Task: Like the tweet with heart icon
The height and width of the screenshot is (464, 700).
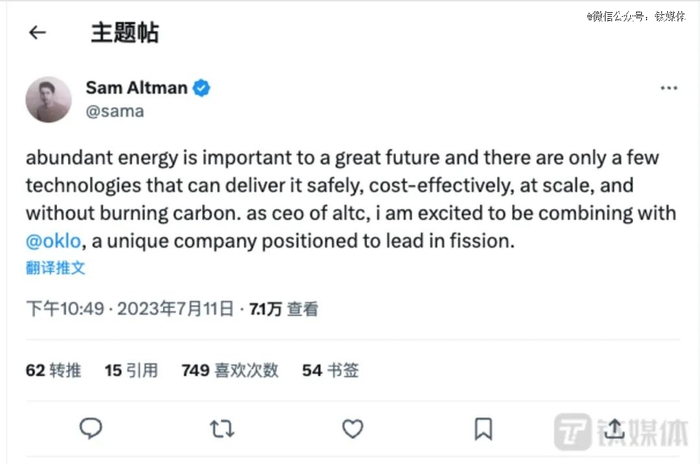Action: click(x=352, y=429)
